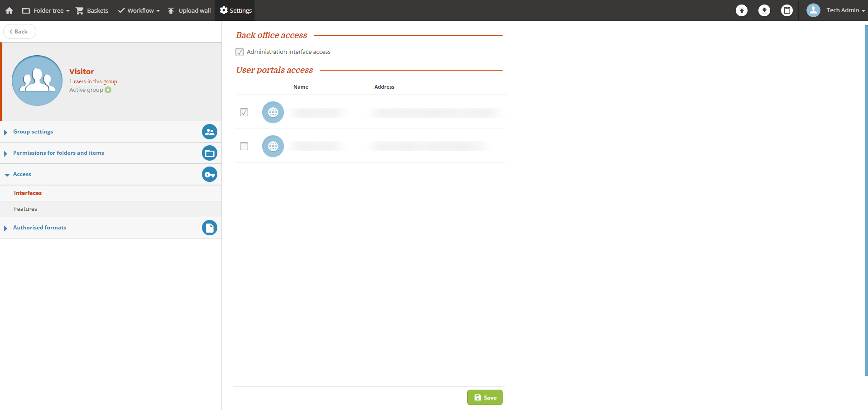The height and width of the screenshot is (410, 868).
Task: Uncheck Administration interface access checkbox
Action: (x=240, y=52)
